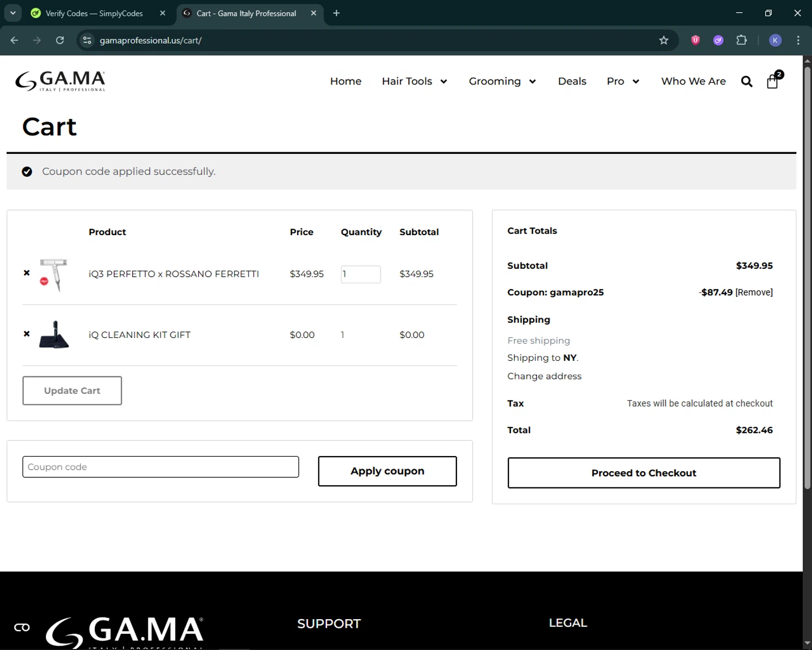Click Cart Totals subtotal value $349.95

[754, 265]
